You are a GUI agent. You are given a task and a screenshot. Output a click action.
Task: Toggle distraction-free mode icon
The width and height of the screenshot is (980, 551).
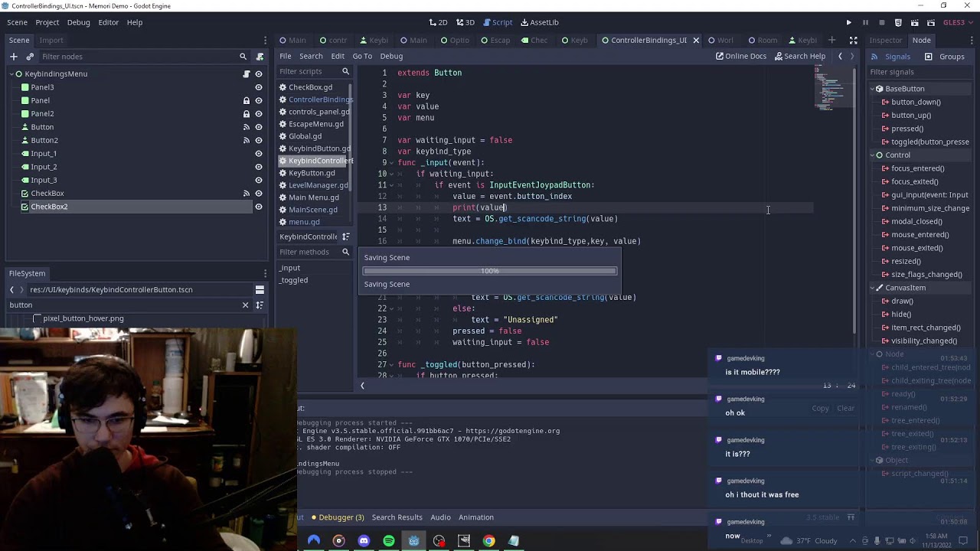[x=853, y=40]
